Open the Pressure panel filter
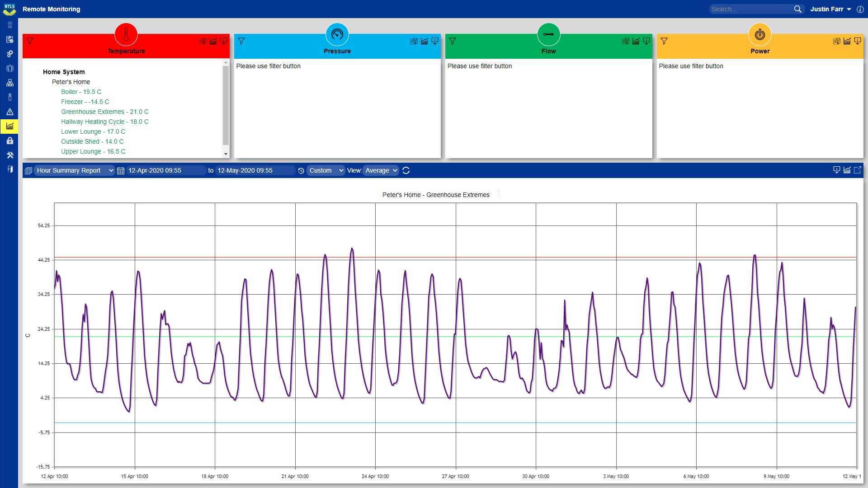Screen dimensions: 868x488 (241, 41)
